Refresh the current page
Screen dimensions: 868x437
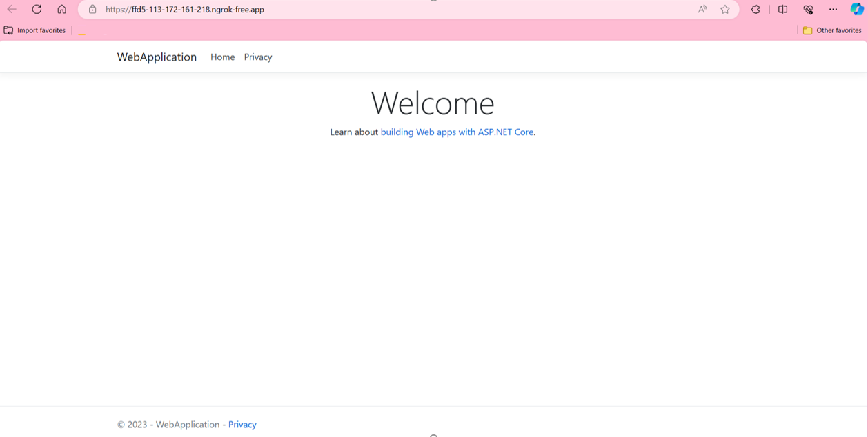tap(37, 10)
